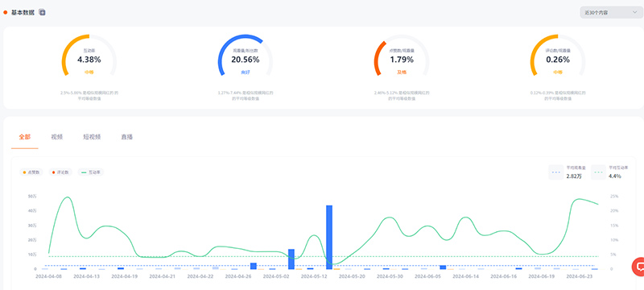Click the 2024-04-08 axis date
644x290 pixels.
click(49, 276)
